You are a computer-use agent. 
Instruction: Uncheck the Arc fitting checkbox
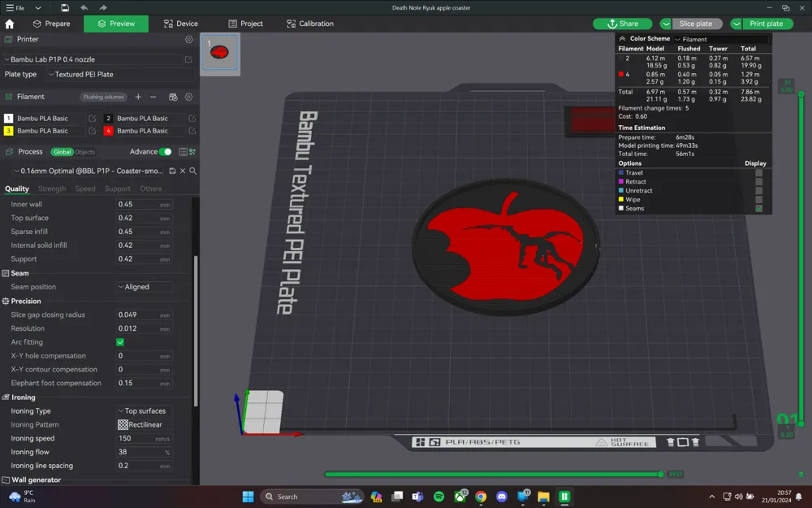pos(120,342)
